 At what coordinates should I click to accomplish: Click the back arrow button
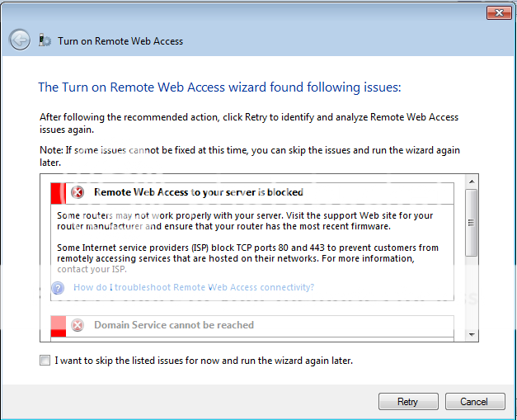pos(20,40)
